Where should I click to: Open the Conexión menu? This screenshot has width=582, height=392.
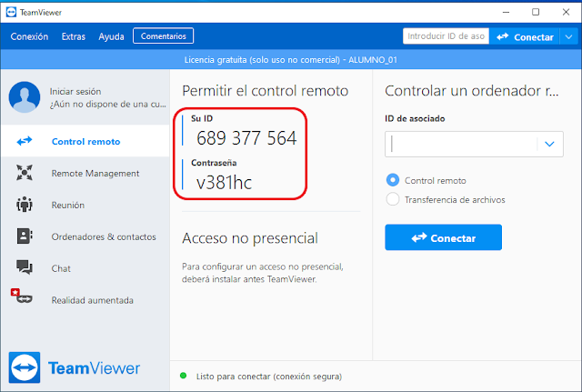[x=29, y=36]
